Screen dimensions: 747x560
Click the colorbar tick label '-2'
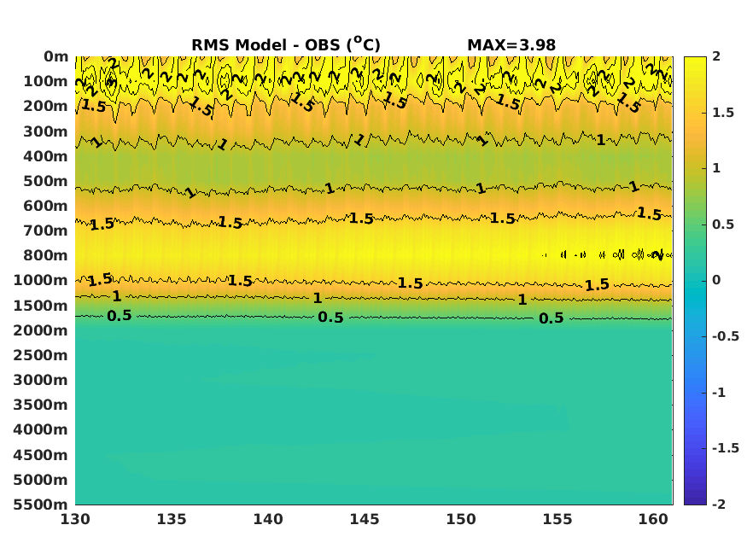(719, 505)
